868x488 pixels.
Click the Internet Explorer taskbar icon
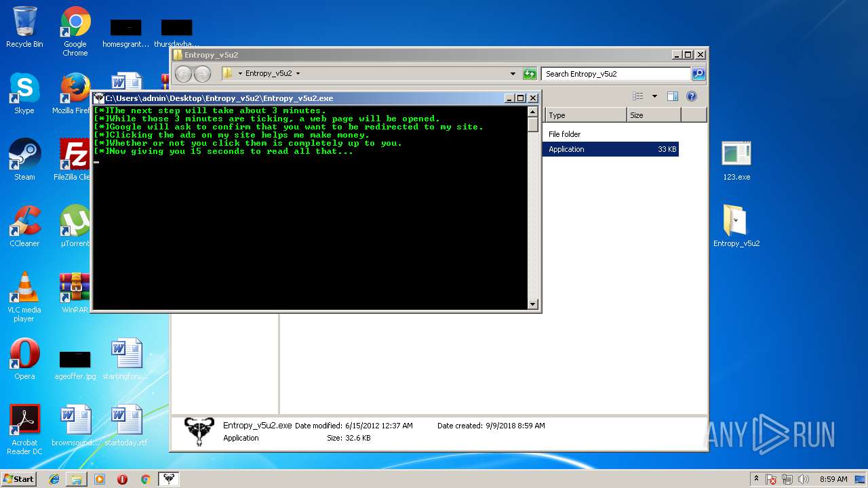coord(54,479)
